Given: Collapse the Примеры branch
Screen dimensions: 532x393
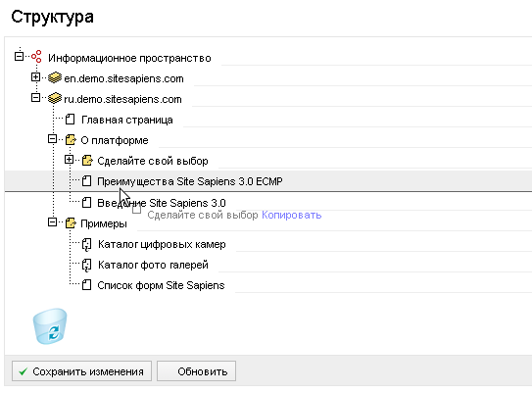Looking at the screenshot, I should 52,222.
